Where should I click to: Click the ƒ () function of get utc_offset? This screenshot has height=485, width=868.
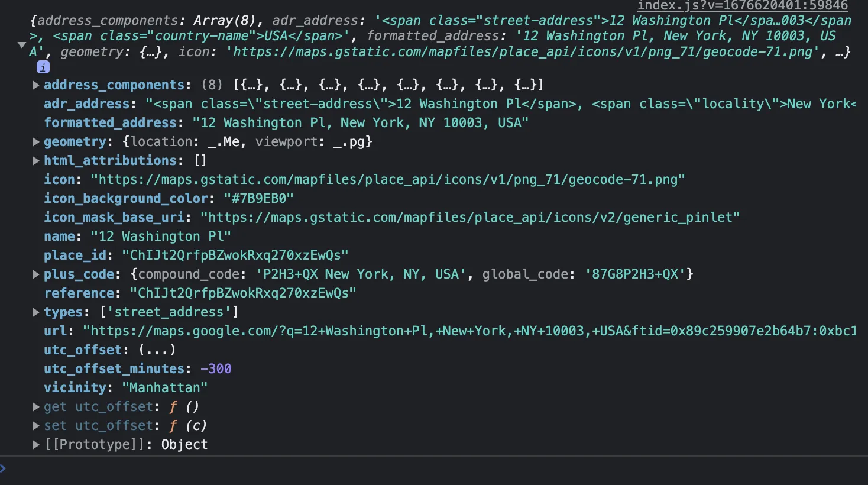click(x=184, y=407)
